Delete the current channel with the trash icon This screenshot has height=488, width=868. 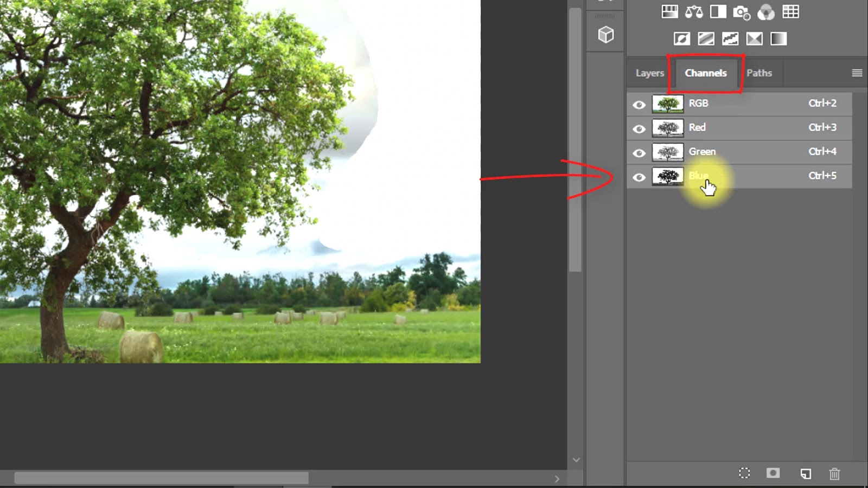834,473
